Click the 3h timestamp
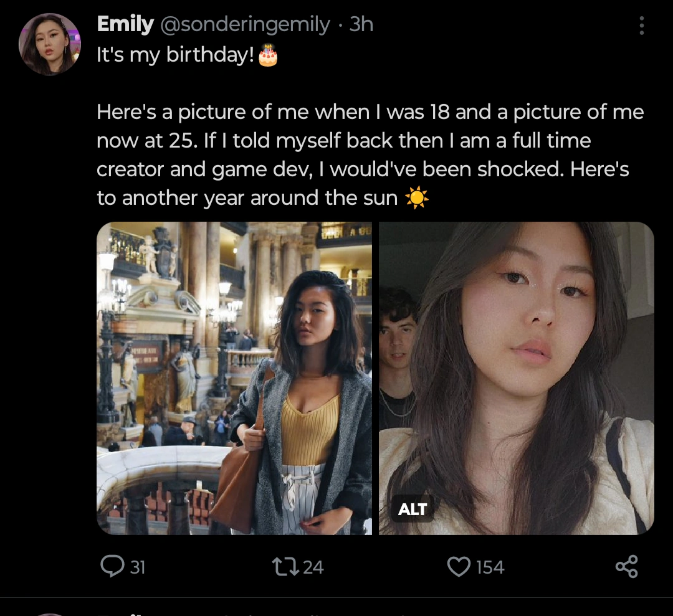Image resolution: width=673 pixels, height=616 pixels. point(361,24)
